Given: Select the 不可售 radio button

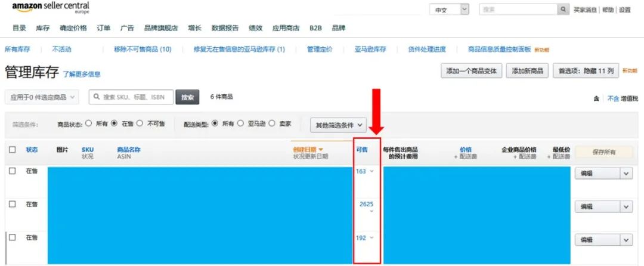Looking at the screenshot, I should 141,123.
